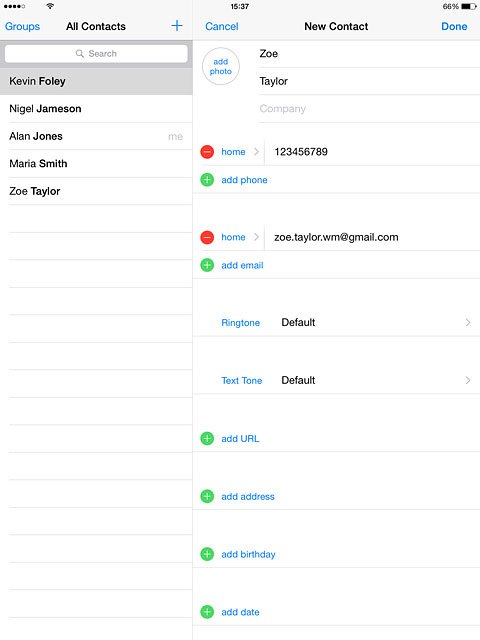Tap green plus beside add address
The image size is (480, 640).
(207, 496)
